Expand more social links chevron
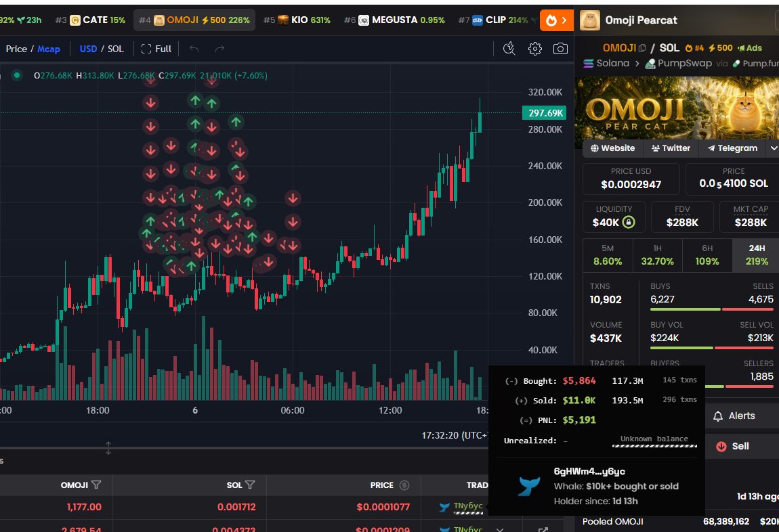Screen dimensions: 779x532 click(773, 148)
